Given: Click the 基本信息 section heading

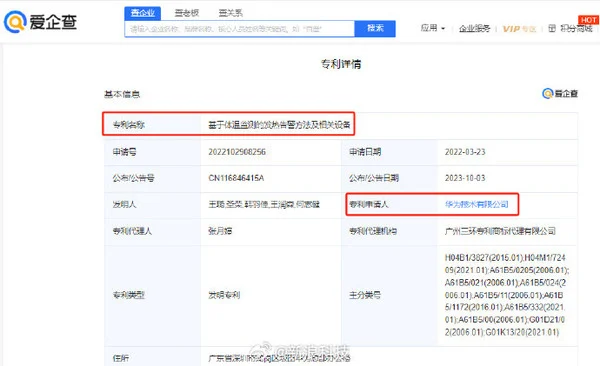Looking at the screenshot, I should click(x=122, y=94).
